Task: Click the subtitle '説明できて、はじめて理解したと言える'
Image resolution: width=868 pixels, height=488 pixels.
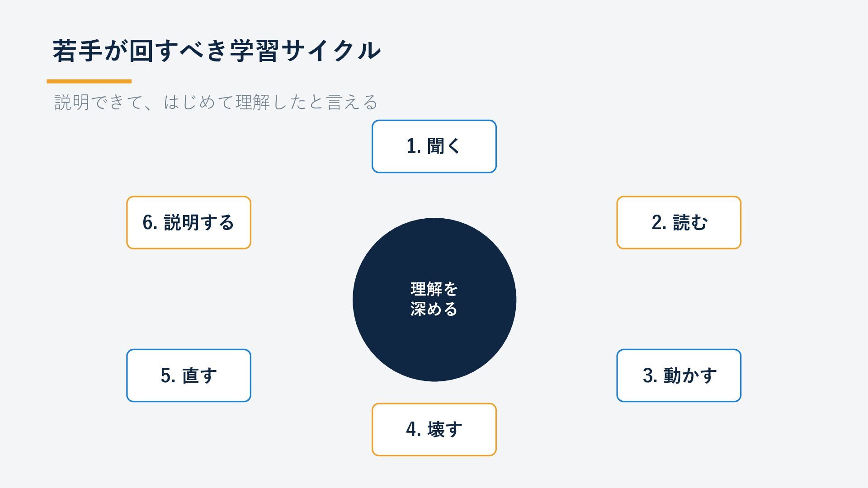Action: [x=216, y=102]
